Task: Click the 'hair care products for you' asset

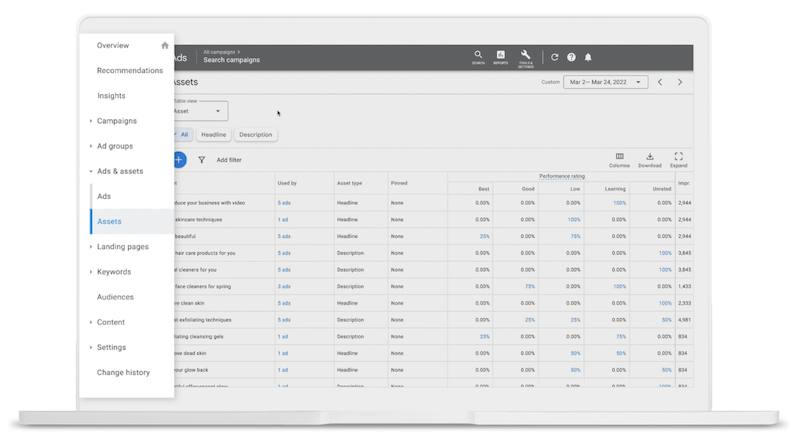Action: (205, 253)
